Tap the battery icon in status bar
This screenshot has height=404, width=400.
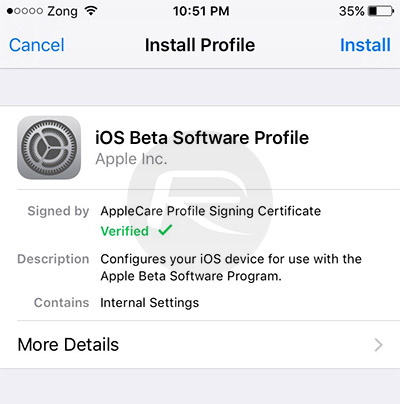coord(380,11)
